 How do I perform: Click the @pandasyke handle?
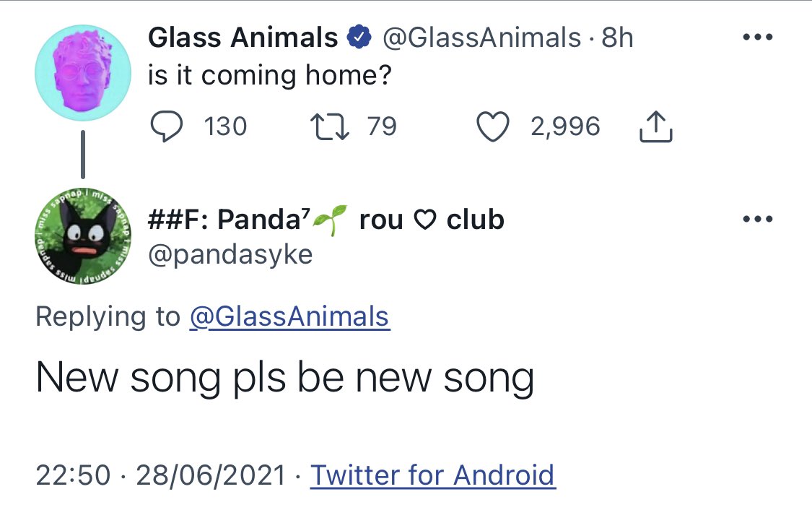point(230,255)
